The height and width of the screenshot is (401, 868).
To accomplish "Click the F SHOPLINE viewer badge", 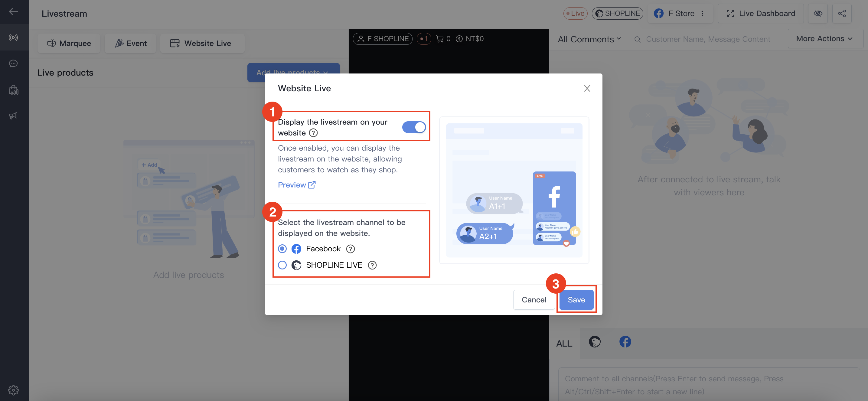I will [383, 39].
